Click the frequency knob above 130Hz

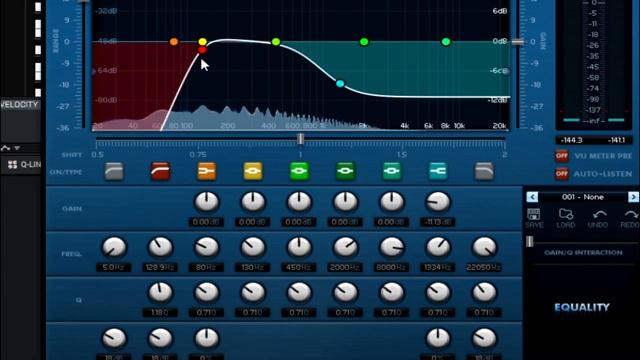tap(253, 247)
